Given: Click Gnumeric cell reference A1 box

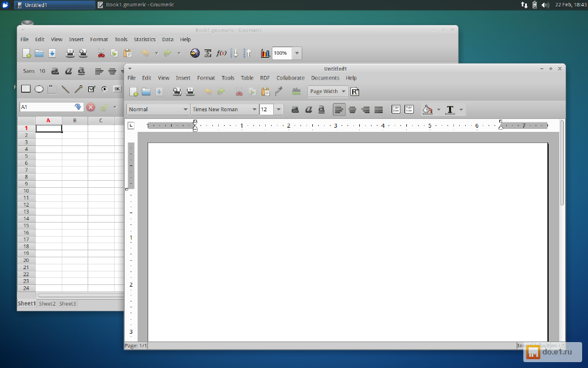Looking at the screenshot, I should (51, 107).
